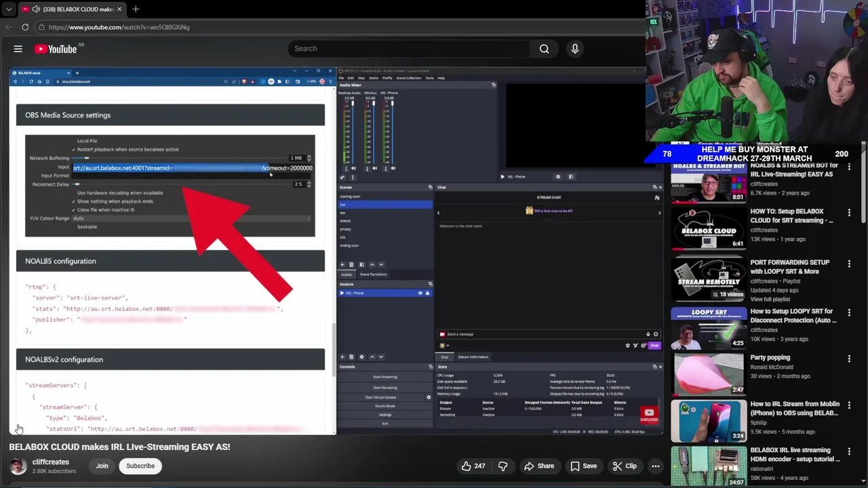
Task: Open STREAM REMOTELY 18 videos playlist thumbnail
Action: [709, 279]
